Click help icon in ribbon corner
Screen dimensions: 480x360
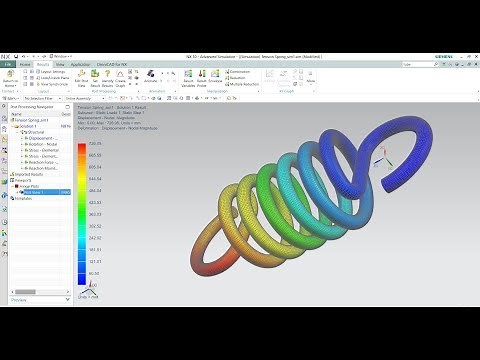[x=457, y=64]
